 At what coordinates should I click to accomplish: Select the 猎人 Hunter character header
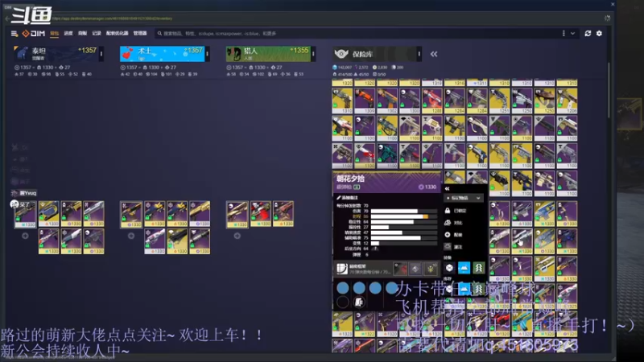268,54
